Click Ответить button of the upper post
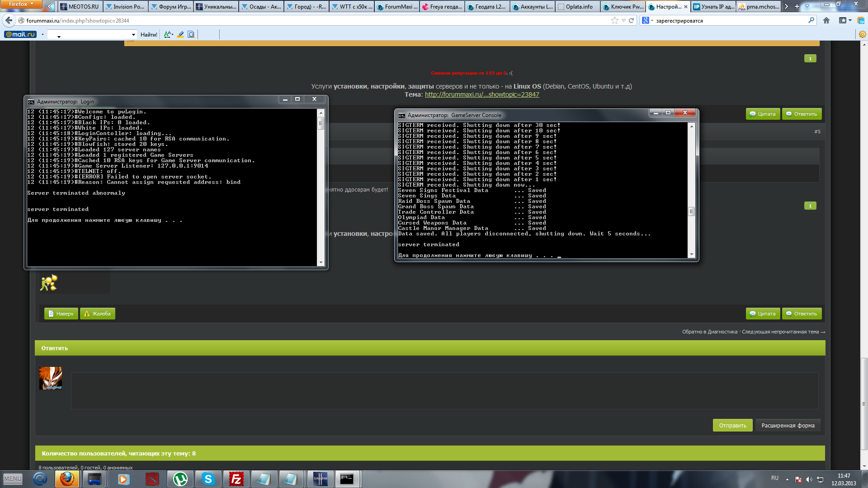Image resolution: width=868 pixels, height=488 pixels. 802,114
